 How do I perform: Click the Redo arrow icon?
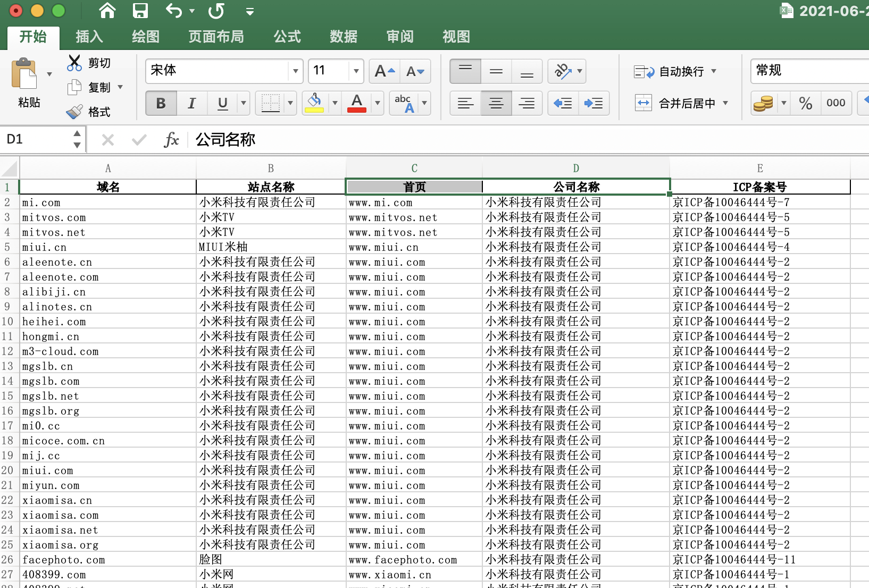[x=216, y=11]
